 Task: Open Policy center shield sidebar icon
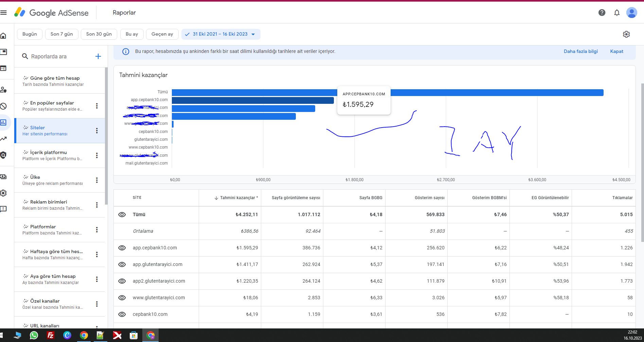pyautogui.click(x=3, y=155)
